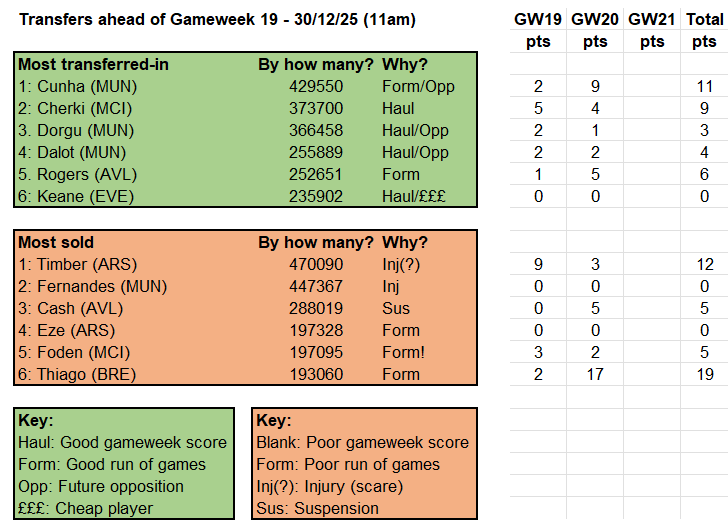Click the 'Blank: Poor gameweek score' key entry
Image resolution: width=728 pixels, height=532 pixels.
click(362, 442)
